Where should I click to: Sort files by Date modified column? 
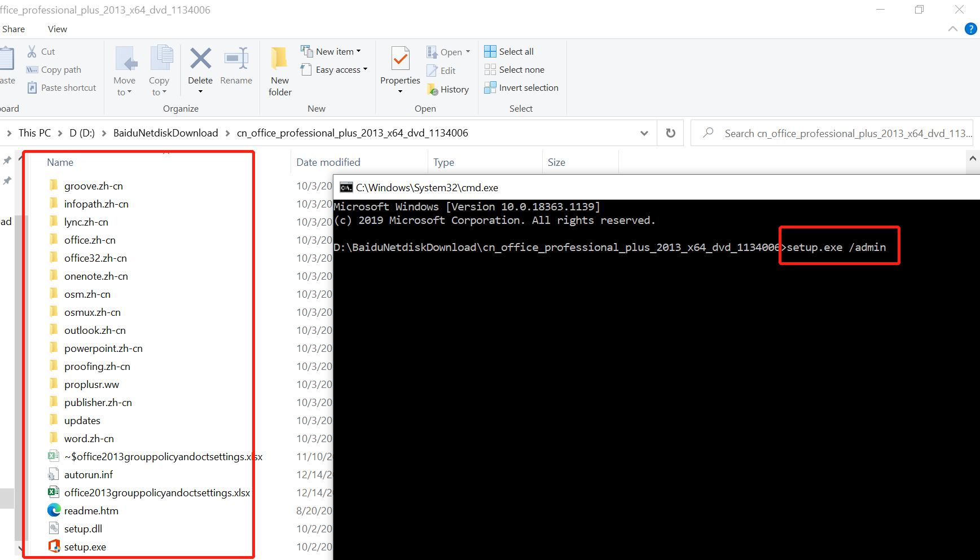coord(328,162)
